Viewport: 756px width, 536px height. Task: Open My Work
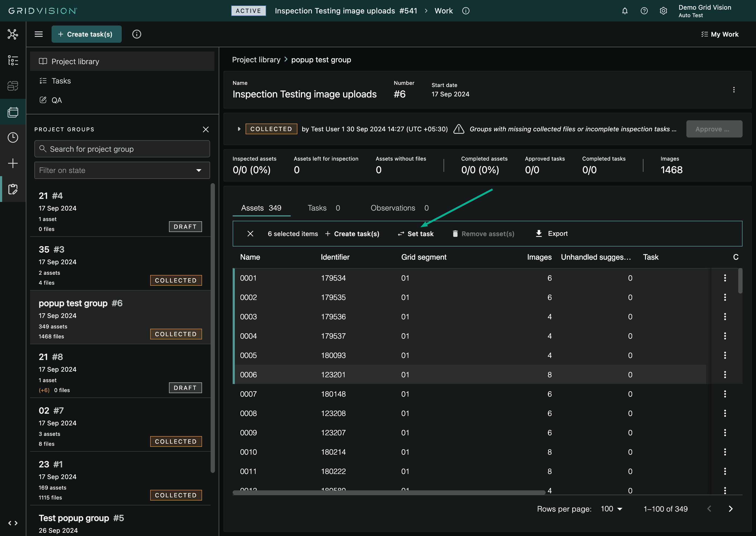click(720, 34)
